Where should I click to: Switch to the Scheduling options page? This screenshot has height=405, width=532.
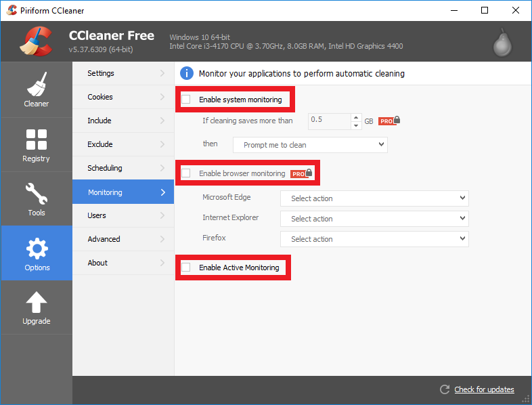point(123,168)
